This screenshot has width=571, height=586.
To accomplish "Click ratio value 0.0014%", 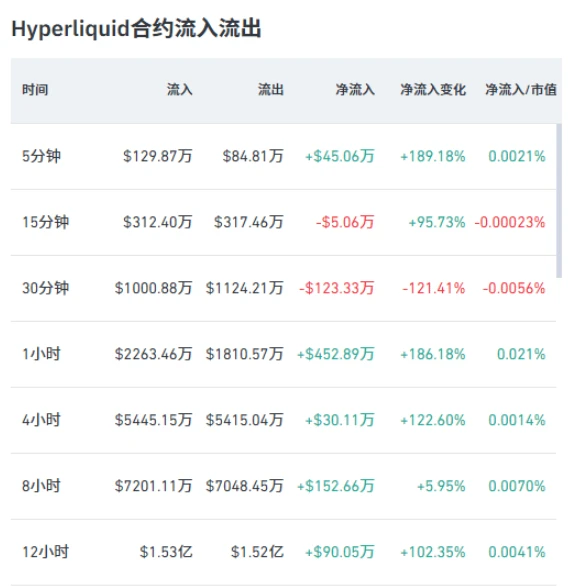I will [517, 420].
